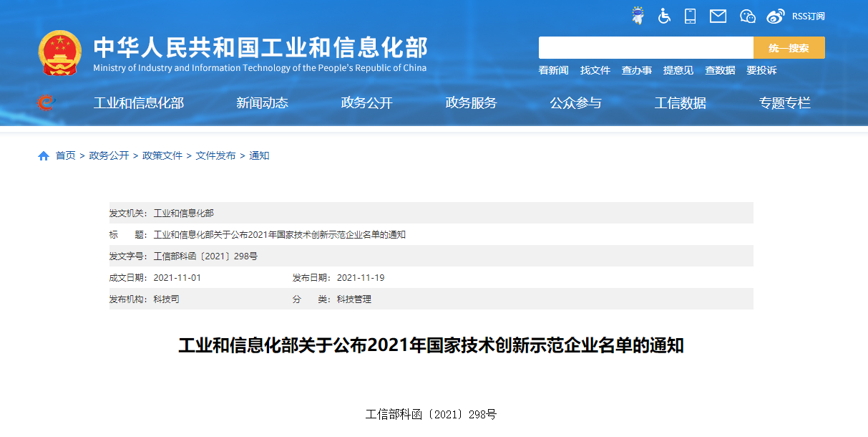The image size is (868, 437).
Task: Open the 工信数据 navigation menu
Action: (x=680, y=103)
